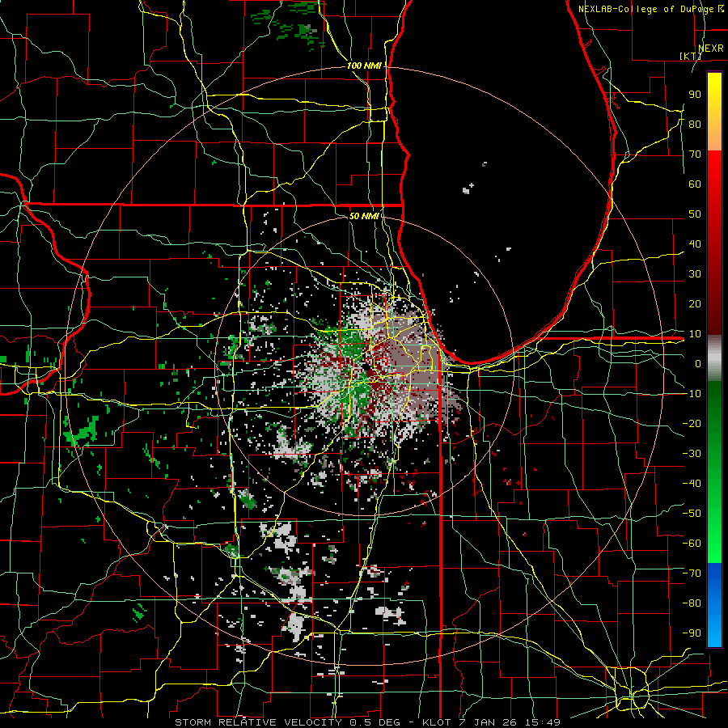Image resolution: width=728 pixels, height=728 pixels.
Task: Pick the gray zero-velocity segment of color bar
Action: [714, 358]
